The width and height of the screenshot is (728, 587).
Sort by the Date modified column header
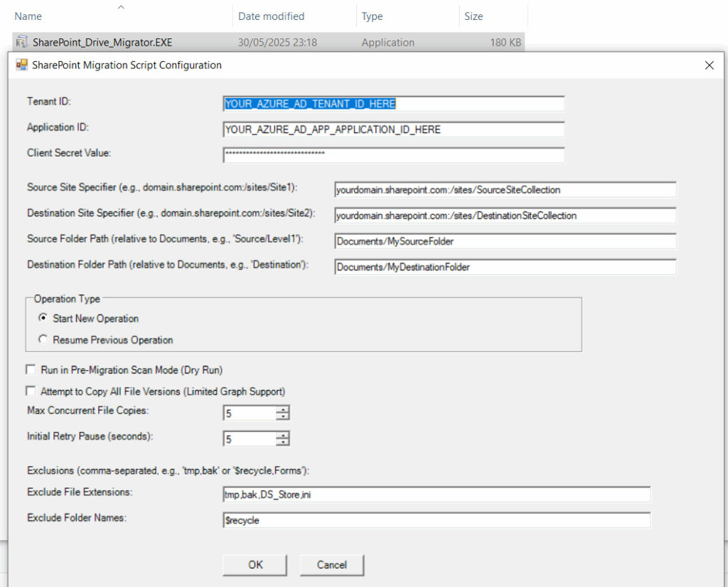271,16
